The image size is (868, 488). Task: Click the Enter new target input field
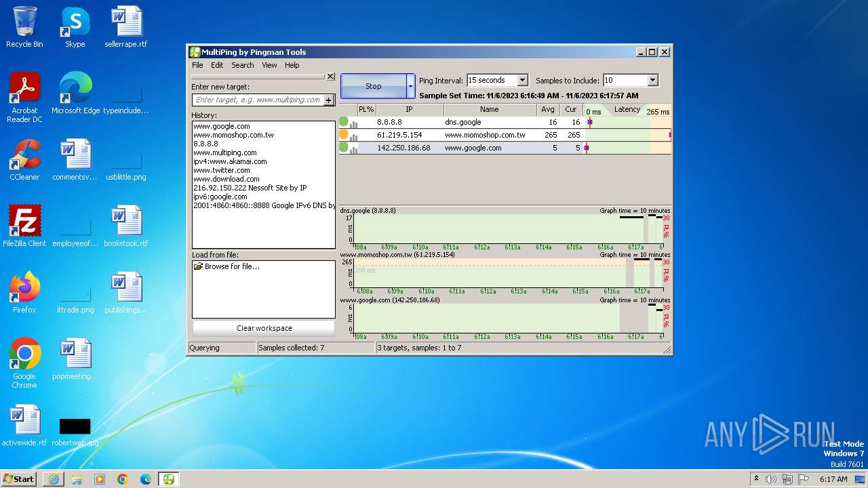(258, 100)
